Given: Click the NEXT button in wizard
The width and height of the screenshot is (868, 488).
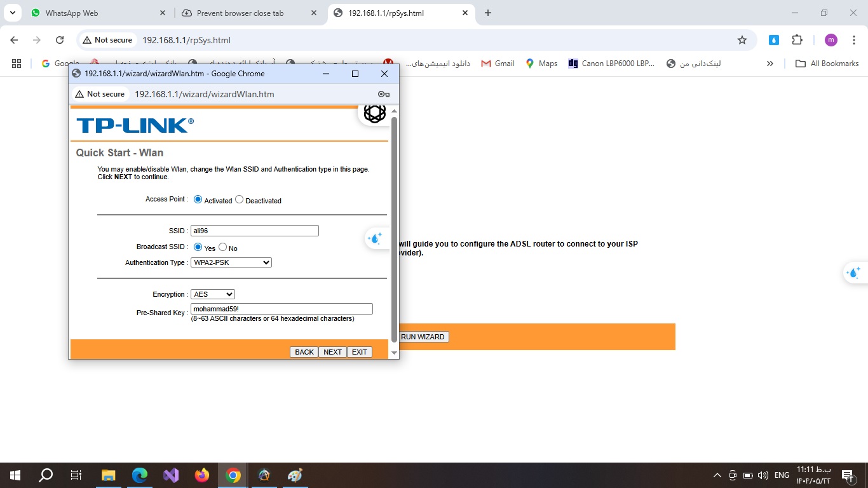Looking at the screenshot, I should pyautogui.click(x=332, y=352).
